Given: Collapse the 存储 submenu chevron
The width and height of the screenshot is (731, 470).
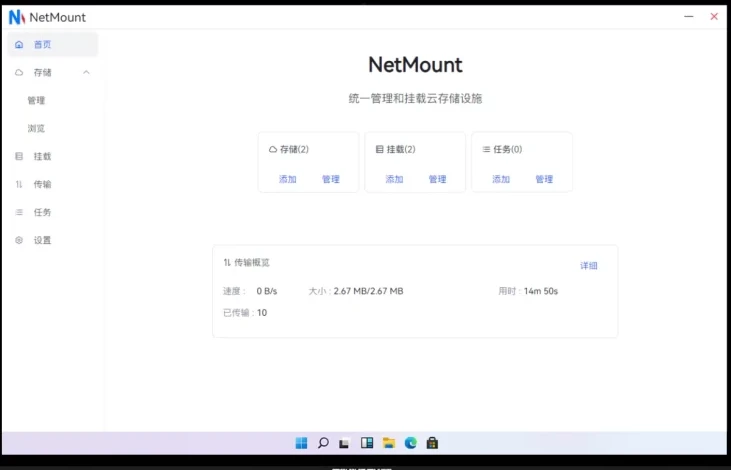Looking at the screenshot, I should [86, 72].
